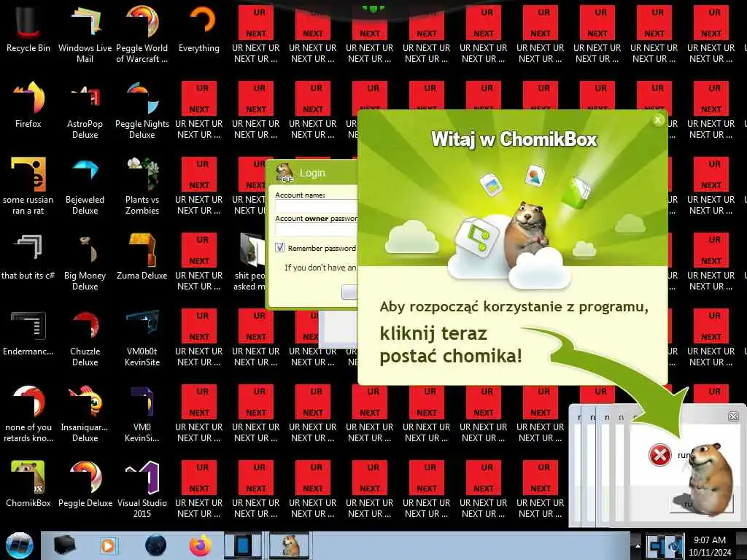The width and height of the screenshot is (747, 560).
Task: Open the Firefox desktop shortcut
Action: tap(28, 105)
